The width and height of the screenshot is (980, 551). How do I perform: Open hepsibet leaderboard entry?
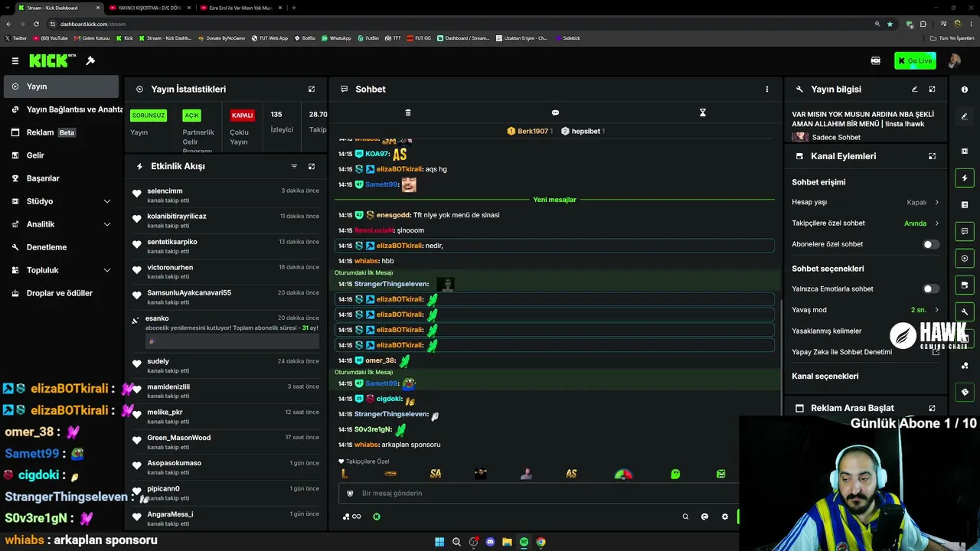tap(583, 131)
